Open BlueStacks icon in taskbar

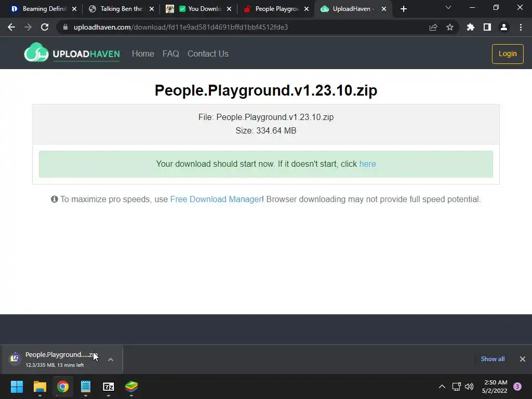tap(131, 387)
